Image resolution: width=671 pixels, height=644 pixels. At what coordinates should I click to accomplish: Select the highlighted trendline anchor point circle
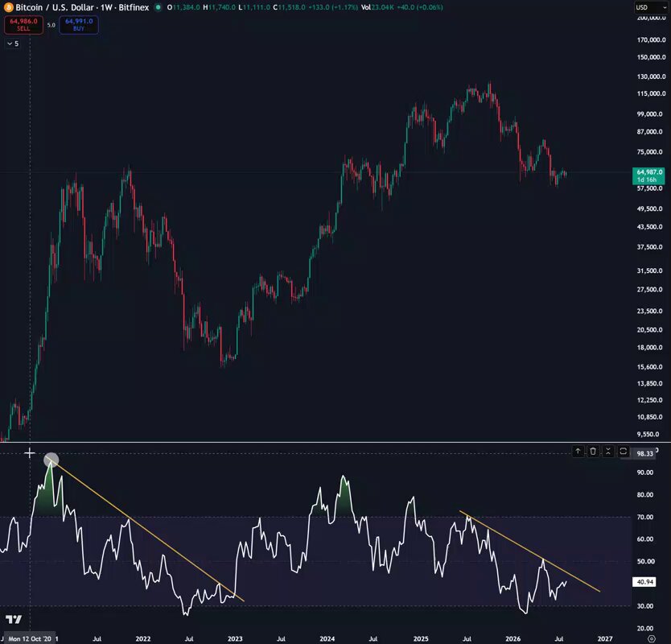coord(51,460)
